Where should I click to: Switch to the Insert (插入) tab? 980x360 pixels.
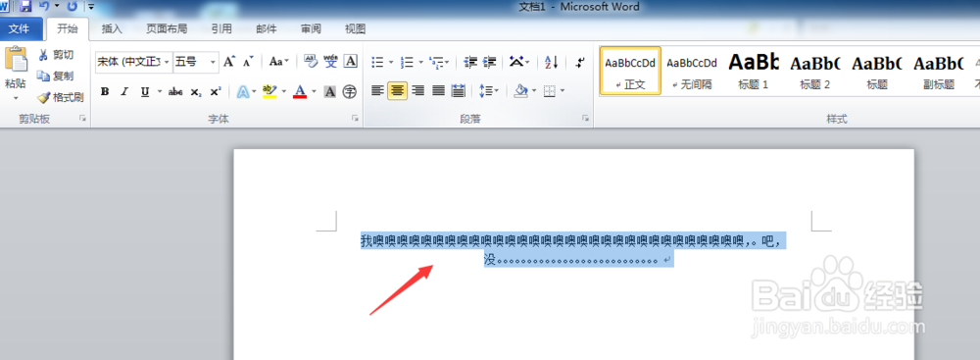[112, 28]
